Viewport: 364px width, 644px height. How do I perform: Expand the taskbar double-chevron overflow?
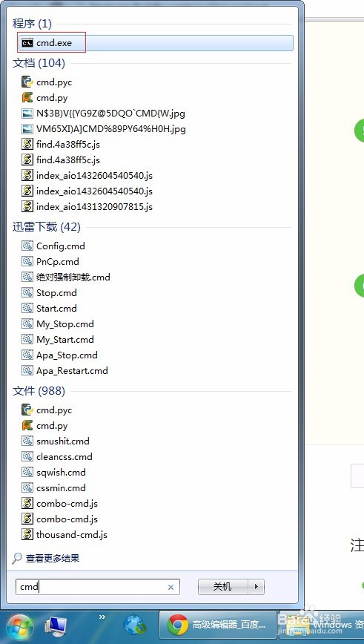[102, 617]
